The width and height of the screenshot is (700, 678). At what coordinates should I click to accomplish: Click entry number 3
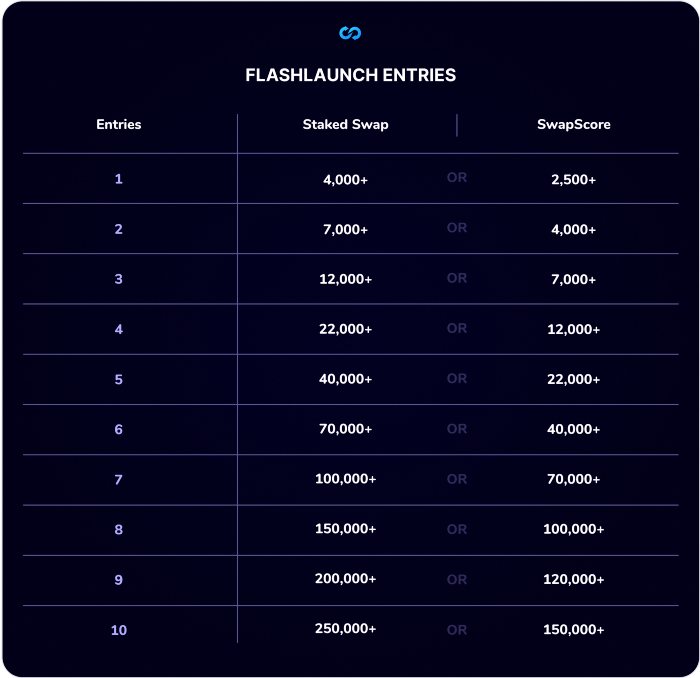pos(118,279)
